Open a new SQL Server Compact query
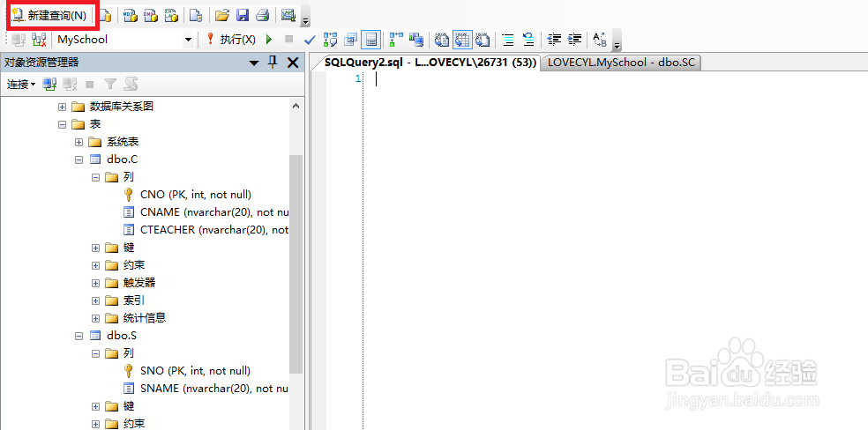This screenshot has height=430, width=868. (195, 16)
